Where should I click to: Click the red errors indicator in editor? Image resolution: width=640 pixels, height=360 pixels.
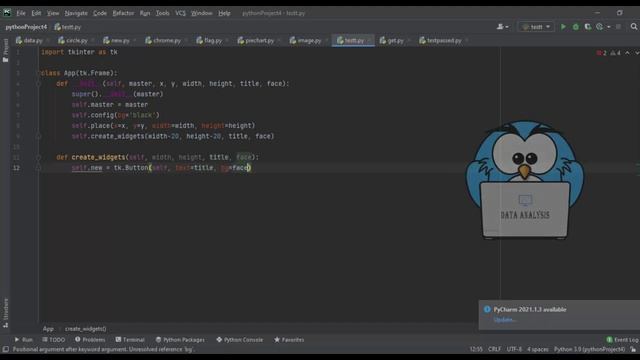pyautogui.click(x=601, y=53)
